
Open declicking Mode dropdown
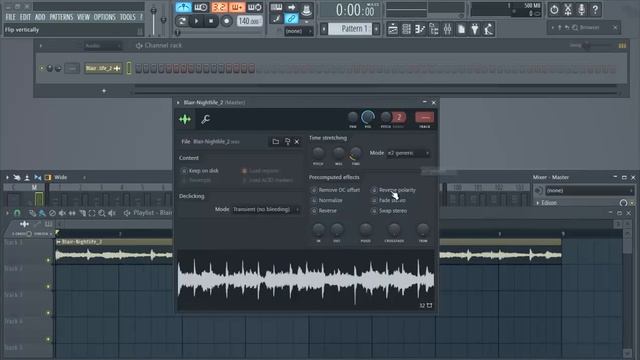pos(266,209)
